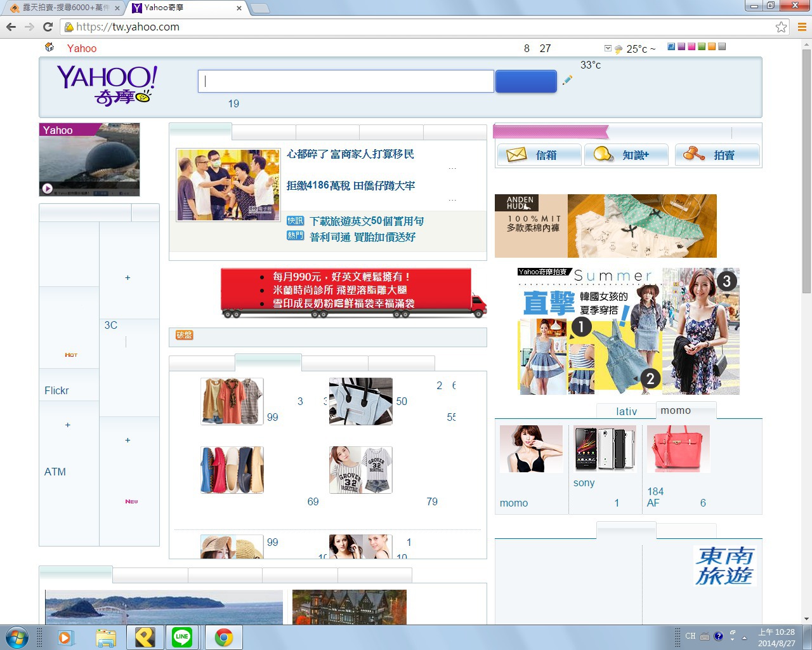812x650 pixels.
Task: Bookmark this page with the star icon
Action: pyautogui.click(x=781, y=27)
